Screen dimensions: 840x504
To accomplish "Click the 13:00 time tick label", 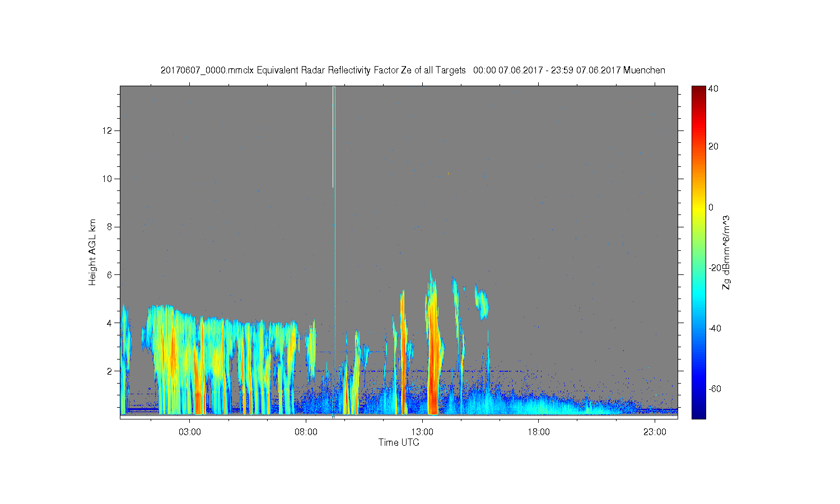I will pos(422,432).
